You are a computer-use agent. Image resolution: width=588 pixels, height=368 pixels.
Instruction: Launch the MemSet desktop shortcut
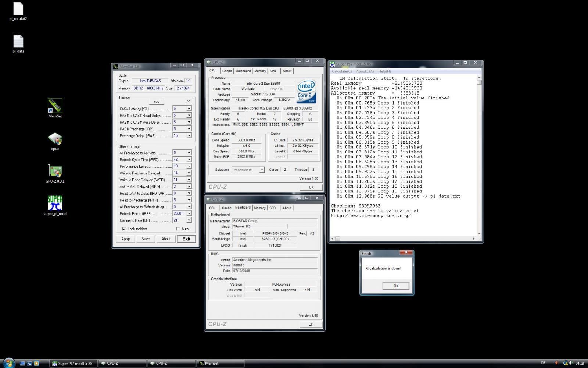55,108
